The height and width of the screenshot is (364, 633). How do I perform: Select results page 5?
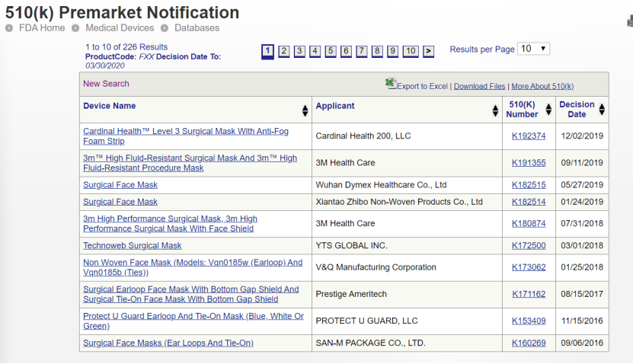(331, 51)
